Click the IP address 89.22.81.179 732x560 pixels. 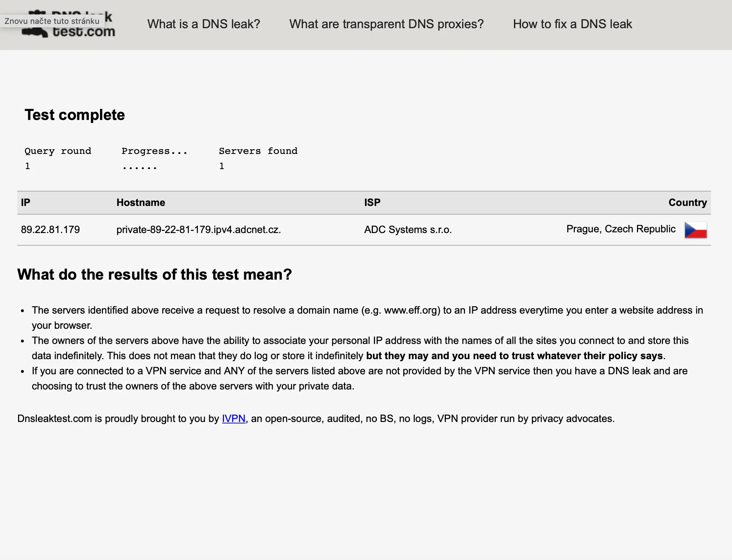50,230
